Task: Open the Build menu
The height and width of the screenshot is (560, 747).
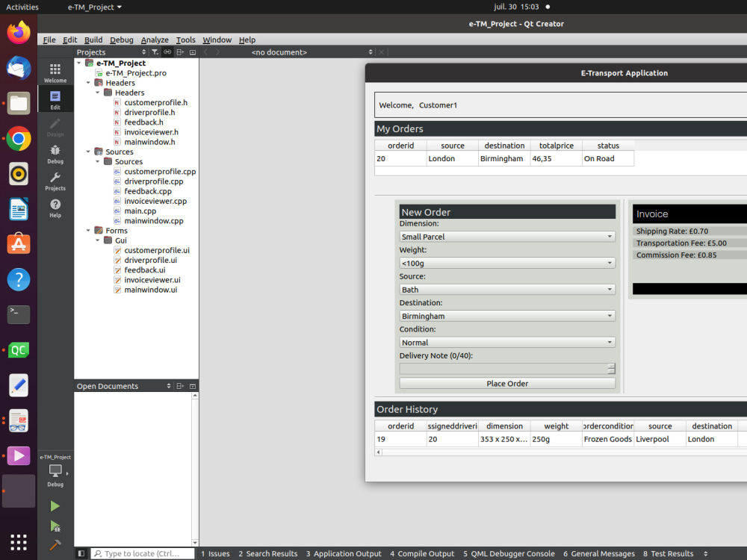Action: click(x=93, y=40)
